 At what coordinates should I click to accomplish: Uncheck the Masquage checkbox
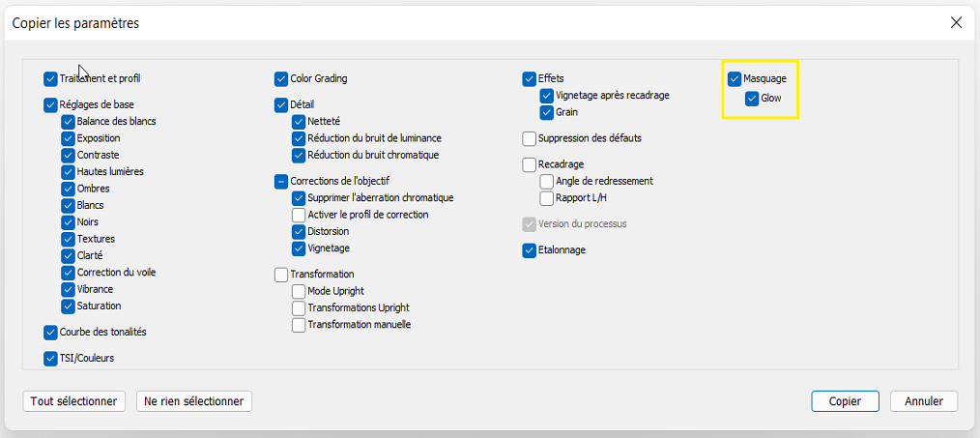click(x=735, y=78)
